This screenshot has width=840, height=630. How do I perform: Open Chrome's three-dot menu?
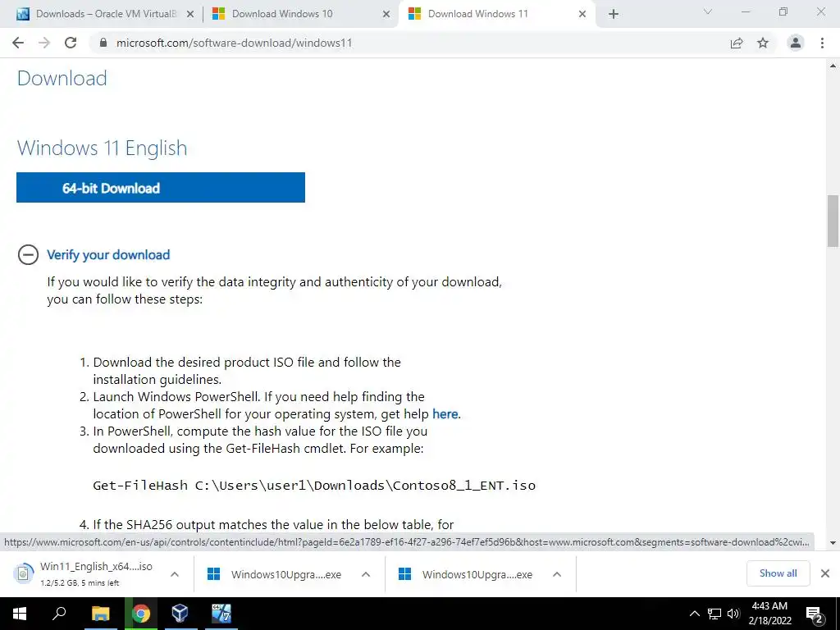[822, 43]
